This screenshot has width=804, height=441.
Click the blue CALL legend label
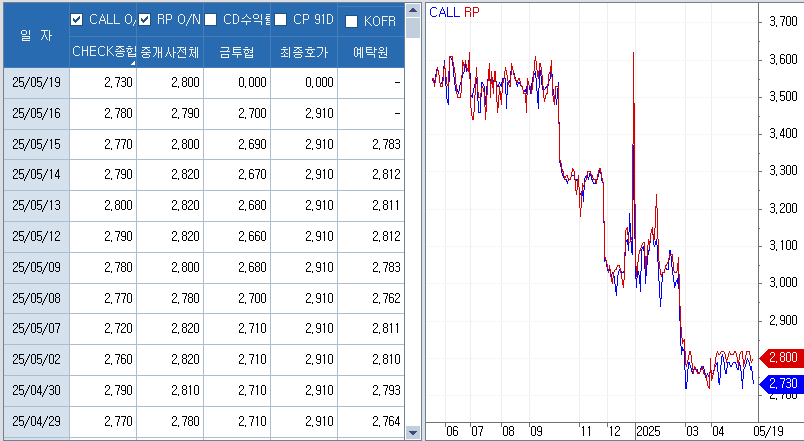click(x=444, y=13)
